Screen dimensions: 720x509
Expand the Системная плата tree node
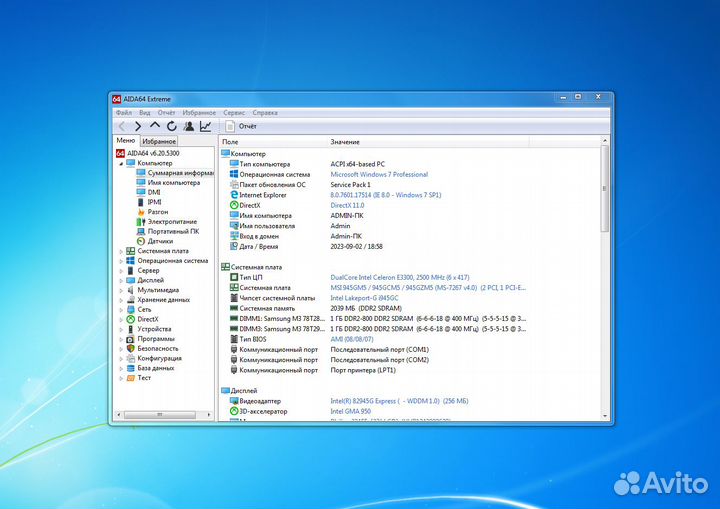[121, 251]
